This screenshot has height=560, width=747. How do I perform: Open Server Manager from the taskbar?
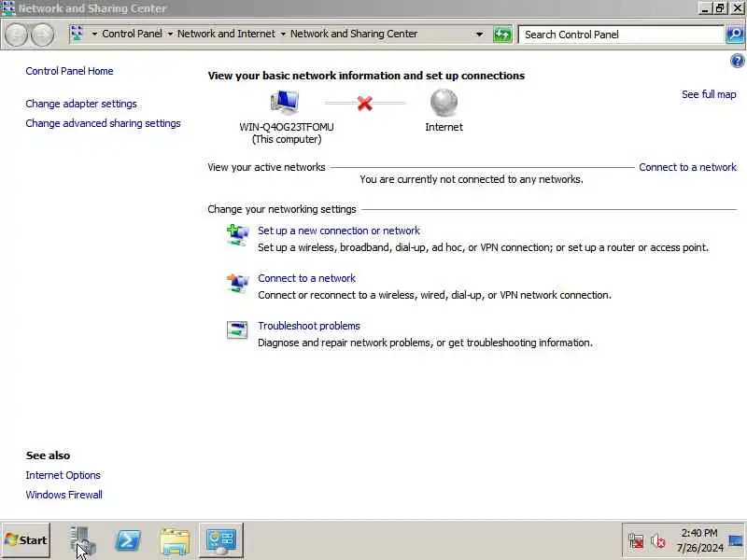tap(82, 540)
